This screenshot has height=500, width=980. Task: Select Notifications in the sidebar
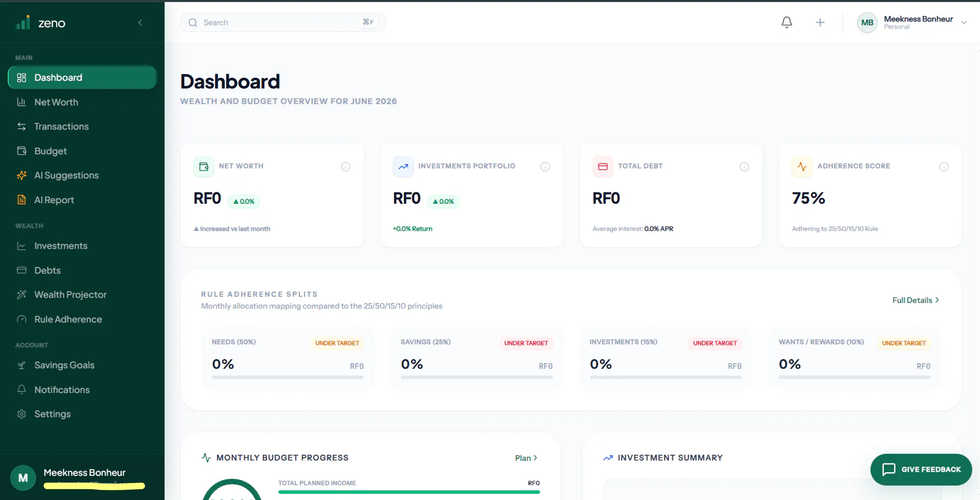(82, 390)
